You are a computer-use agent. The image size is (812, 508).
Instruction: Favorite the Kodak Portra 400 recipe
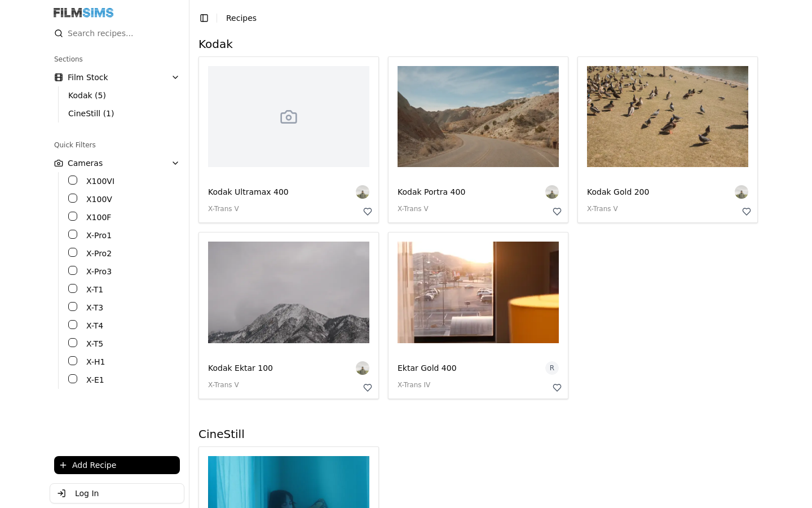[x=557, y=212]
